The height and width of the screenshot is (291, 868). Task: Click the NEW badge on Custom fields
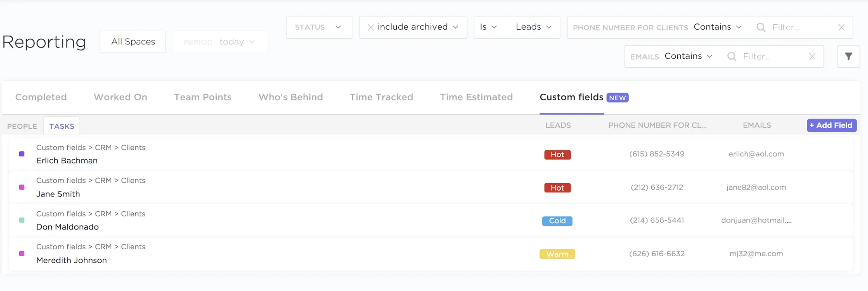tap(617, 98)
